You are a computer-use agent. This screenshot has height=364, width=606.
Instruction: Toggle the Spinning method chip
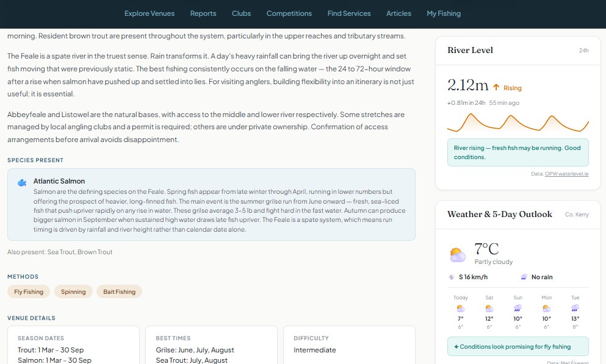73,291
